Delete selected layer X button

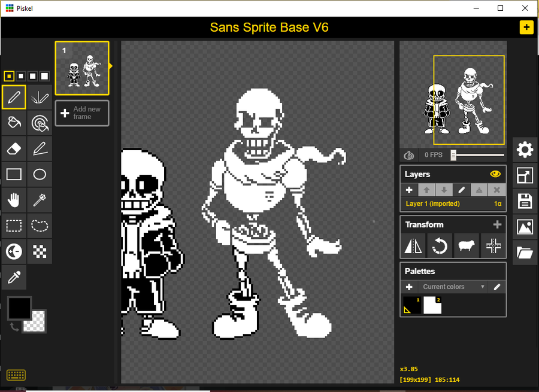496,190
